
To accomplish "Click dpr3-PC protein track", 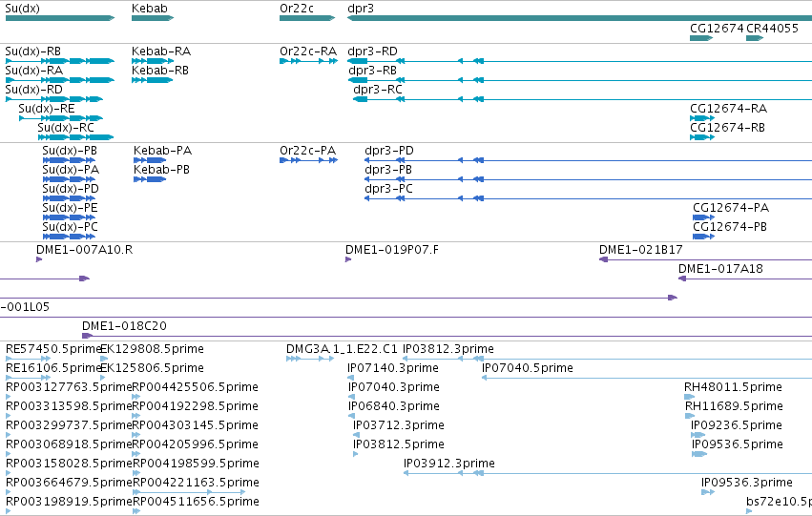I will [x=589, y=198].
